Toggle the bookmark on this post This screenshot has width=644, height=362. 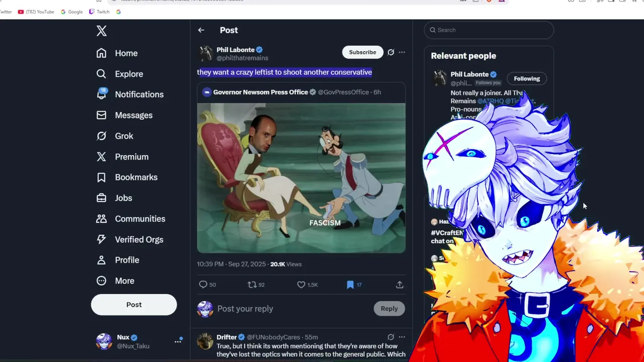click(350, 285)
